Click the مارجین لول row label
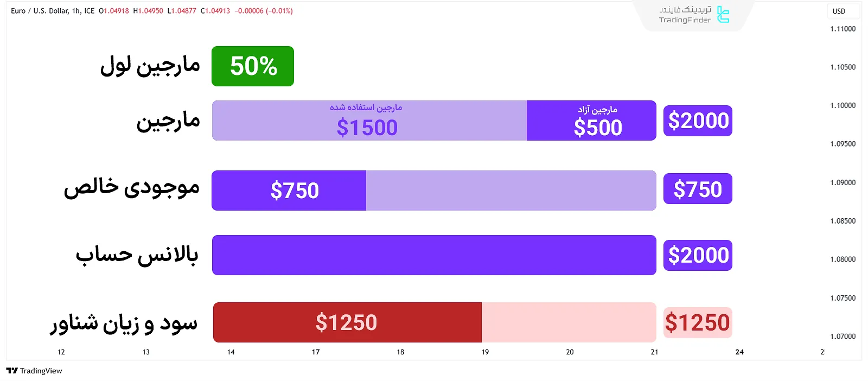Viewport: 868px width, 381px height. point(150,66)
